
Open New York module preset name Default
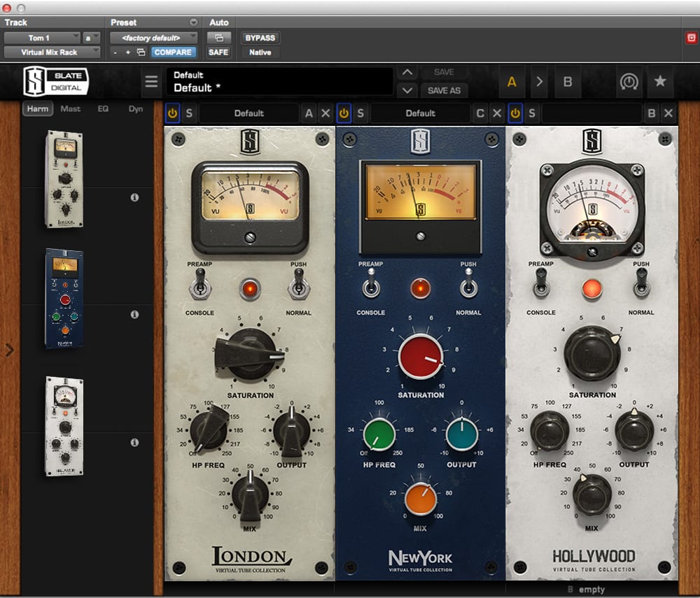(x=421, y=113)
